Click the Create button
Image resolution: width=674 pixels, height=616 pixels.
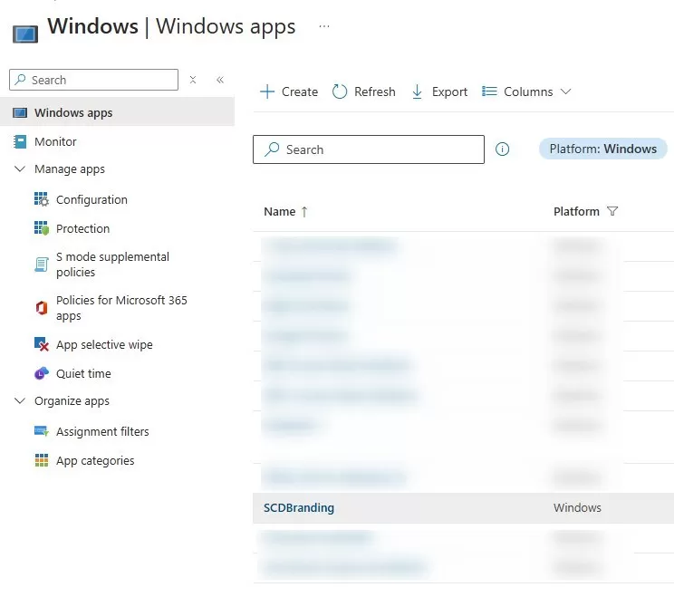click(289, 91)
